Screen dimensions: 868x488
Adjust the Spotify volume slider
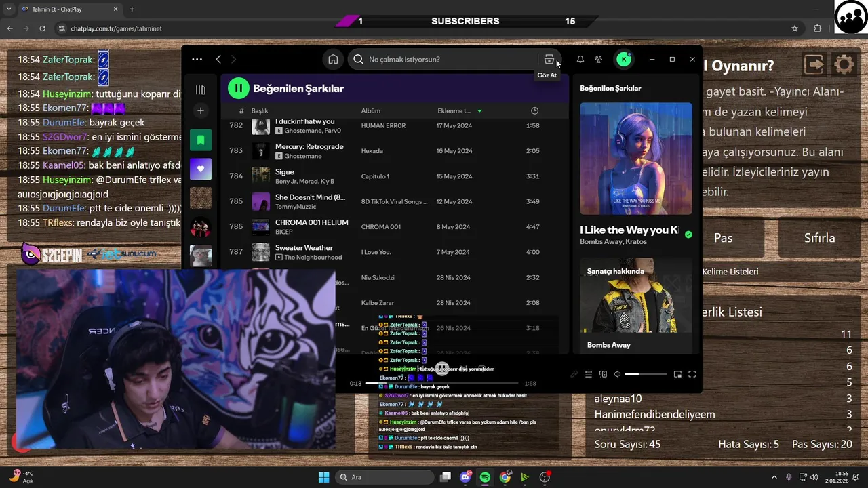click(646, 374)
